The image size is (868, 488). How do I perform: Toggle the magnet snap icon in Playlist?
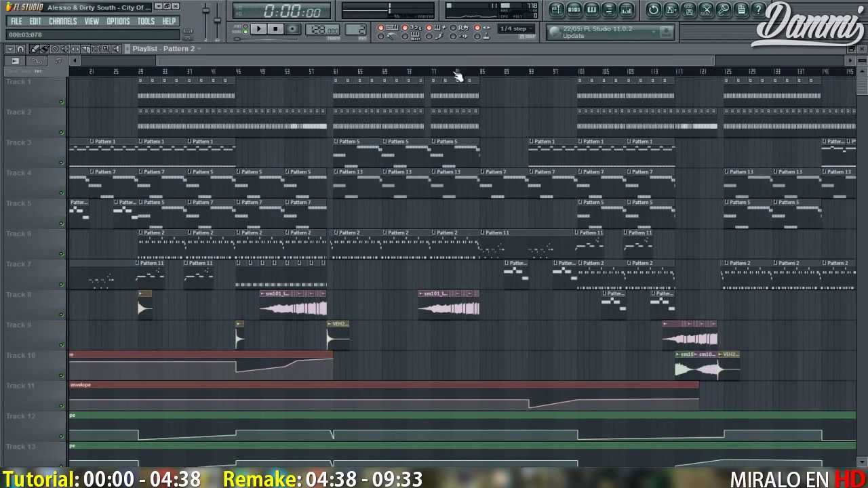coord(20,49)
